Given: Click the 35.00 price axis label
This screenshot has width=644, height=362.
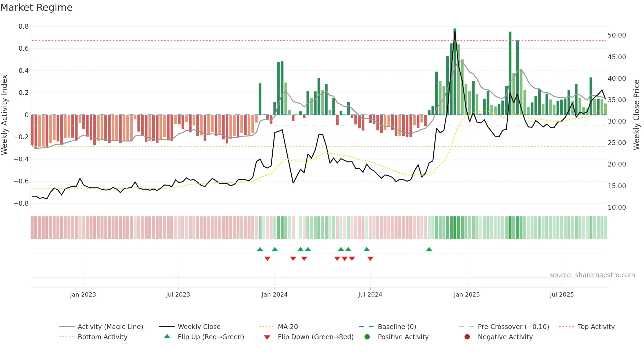Looking at the screenshot, I should click(x=617, y=100).
